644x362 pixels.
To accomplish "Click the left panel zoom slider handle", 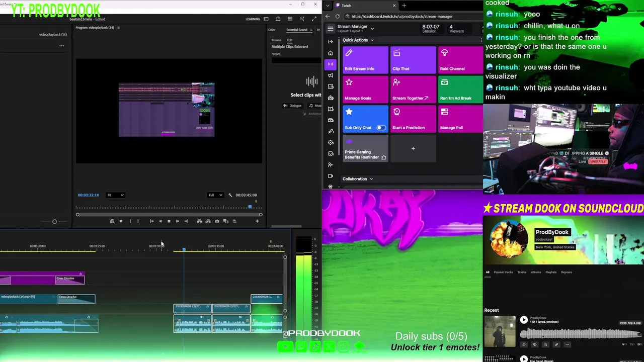I will point(54,221).
